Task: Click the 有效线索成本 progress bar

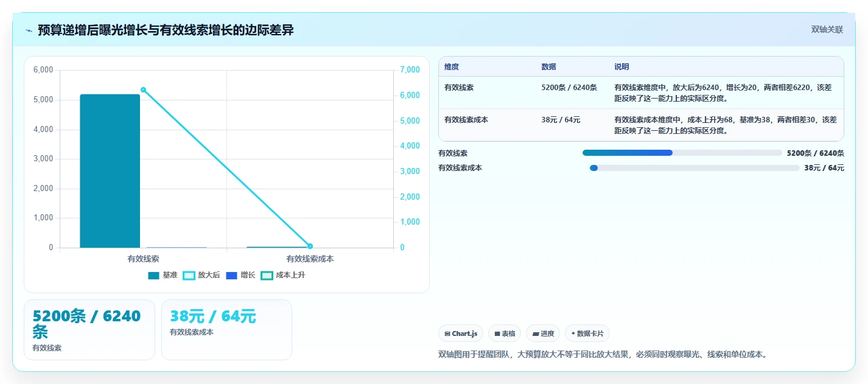Action: [x=695, y=168]
